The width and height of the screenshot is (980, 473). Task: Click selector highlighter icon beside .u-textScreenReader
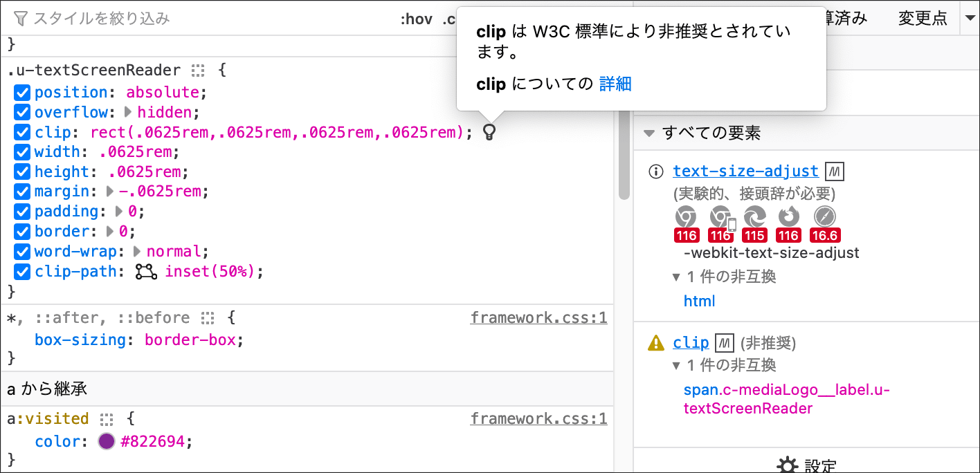199,71
